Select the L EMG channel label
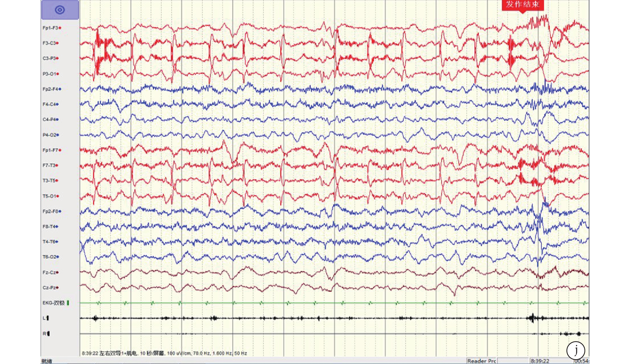 pyautogui.click(x=46, y=318)
